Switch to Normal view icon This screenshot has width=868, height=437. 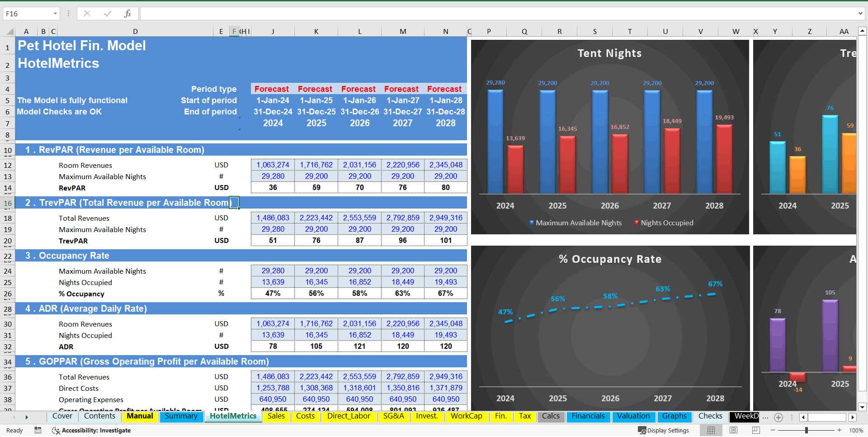point(711,430)
